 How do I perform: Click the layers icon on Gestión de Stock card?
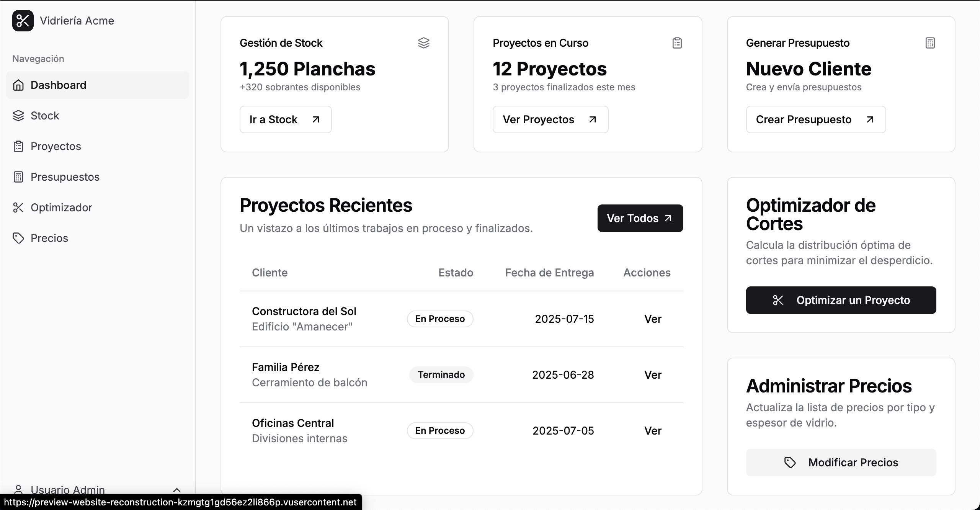[423, 42]
